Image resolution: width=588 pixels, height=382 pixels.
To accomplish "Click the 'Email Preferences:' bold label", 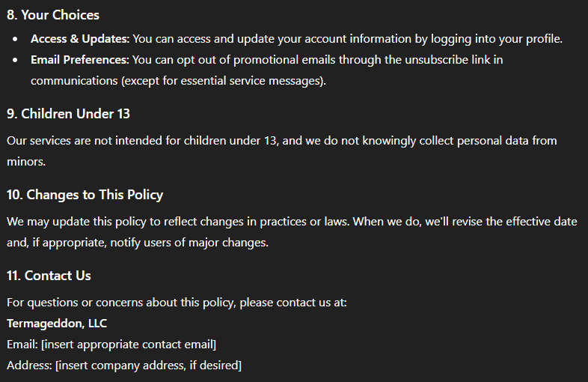I will pos(80,60).
